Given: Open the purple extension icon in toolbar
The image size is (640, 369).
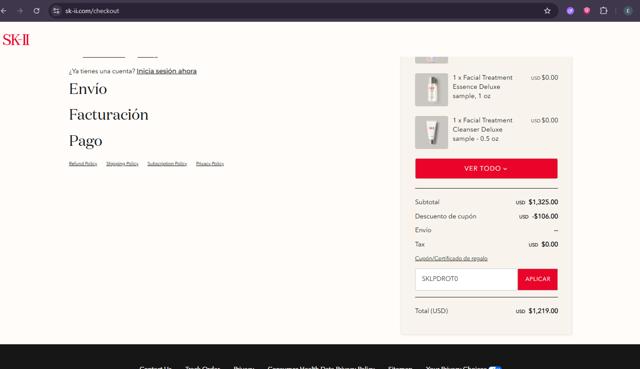Looking at the screenshot, I should [x=570, y=11].
